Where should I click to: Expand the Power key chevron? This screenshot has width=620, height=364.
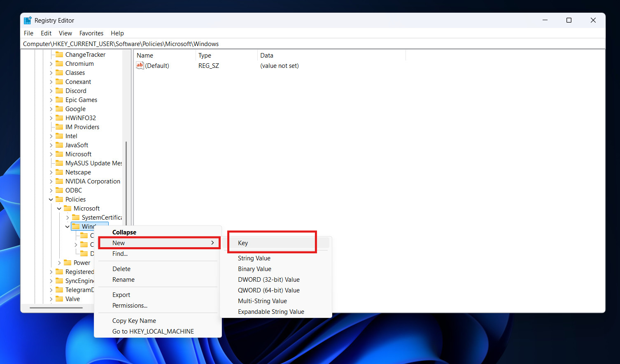click(59, 263)
